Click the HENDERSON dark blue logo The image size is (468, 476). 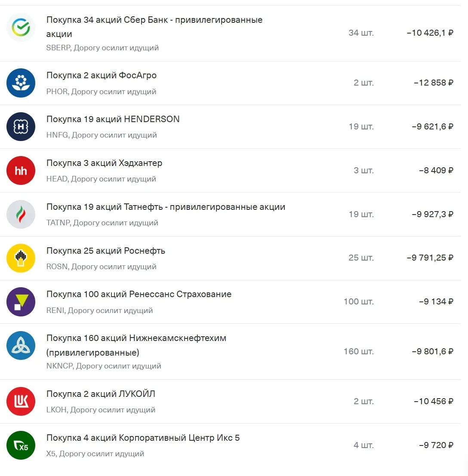21,126
